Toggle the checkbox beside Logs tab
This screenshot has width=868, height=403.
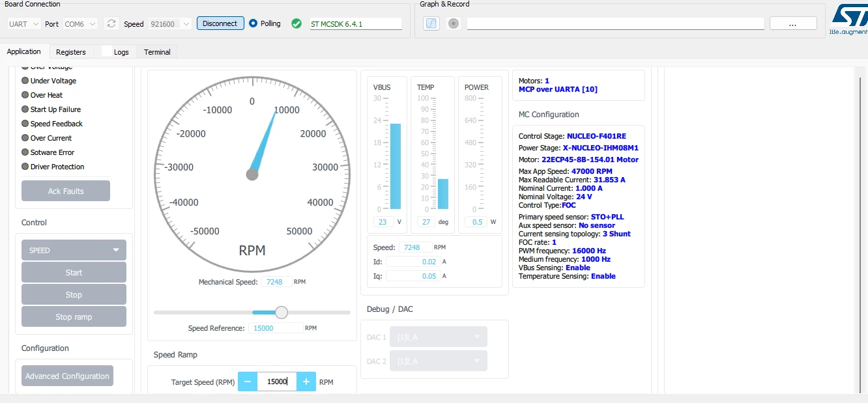[106, 51]
